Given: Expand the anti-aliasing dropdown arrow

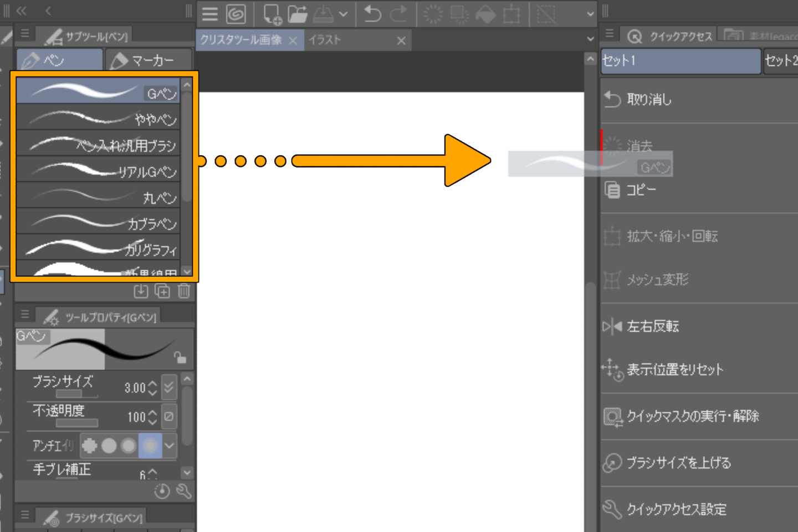Looking at the screenshot, I should click(170, 446).
